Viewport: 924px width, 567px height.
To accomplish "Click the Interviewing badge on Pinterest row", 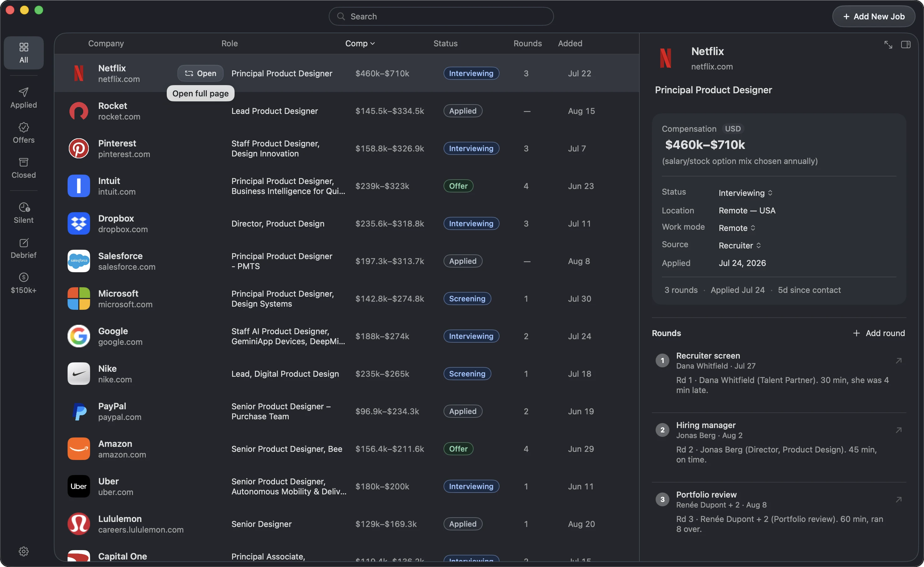I will click(x=471, y=149).
